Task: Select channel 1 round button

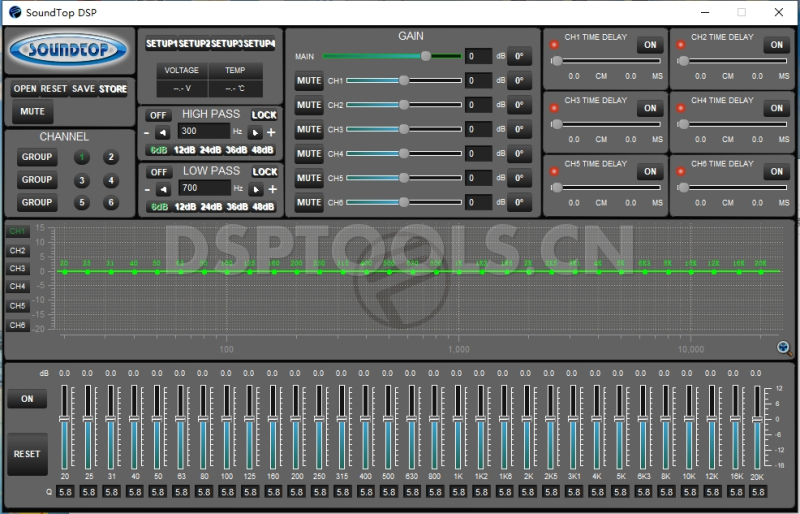Action: (82, 157)
